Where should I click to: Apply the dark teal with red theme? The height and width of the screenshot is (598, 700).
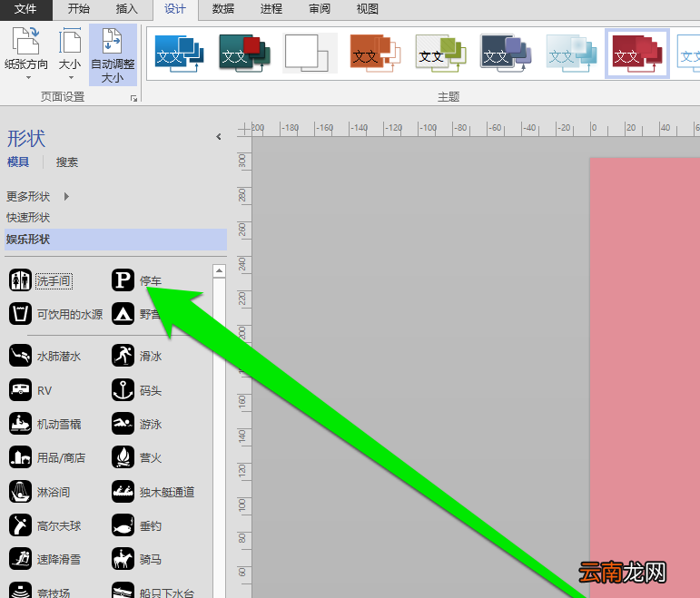click(244, 54)
